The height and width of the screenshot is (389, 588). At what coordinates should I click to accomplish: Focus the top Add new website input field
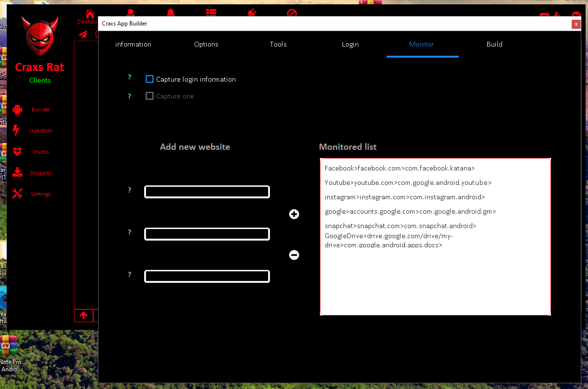tap(207, 192)
